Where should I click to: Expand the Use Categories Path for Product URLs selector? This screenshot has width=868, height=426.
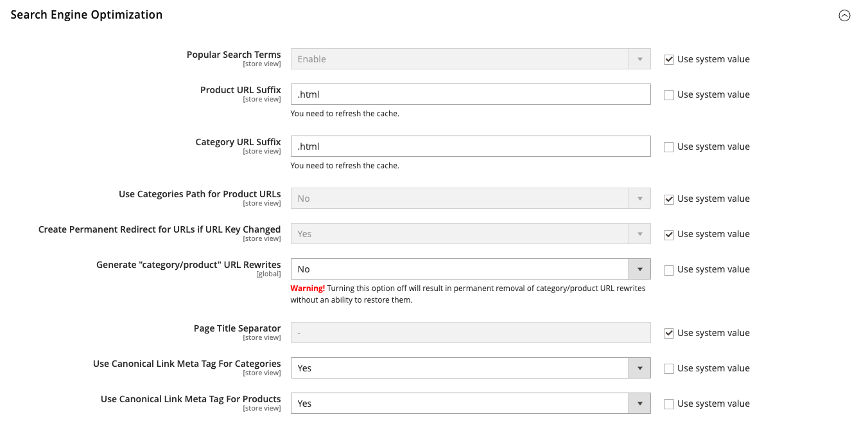(x=639, y=198)
